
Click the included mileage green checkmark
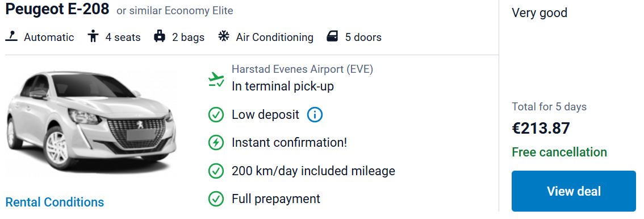(216, 171)
